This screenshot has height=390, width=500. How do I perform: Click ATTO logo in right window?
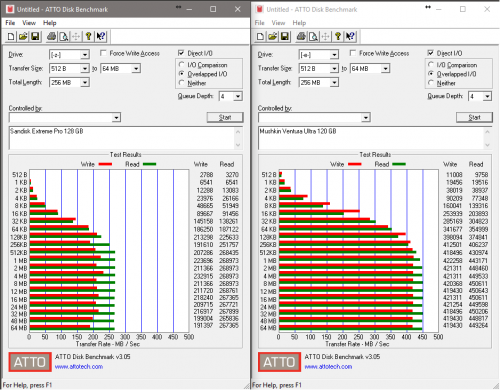click(x=279, y=362)
